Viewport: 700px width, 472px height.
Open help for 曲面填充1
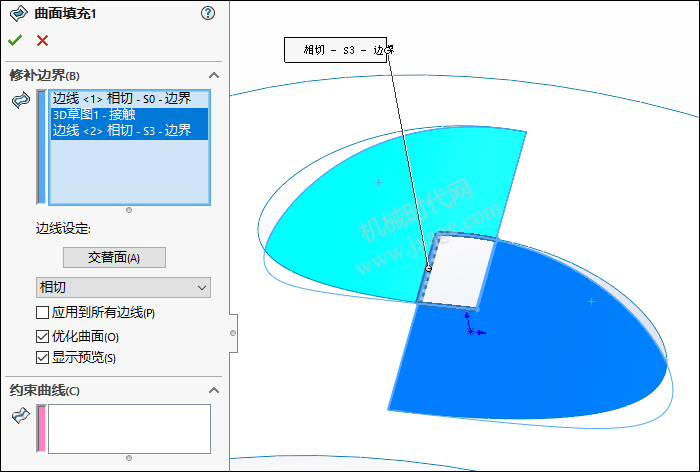208,13
